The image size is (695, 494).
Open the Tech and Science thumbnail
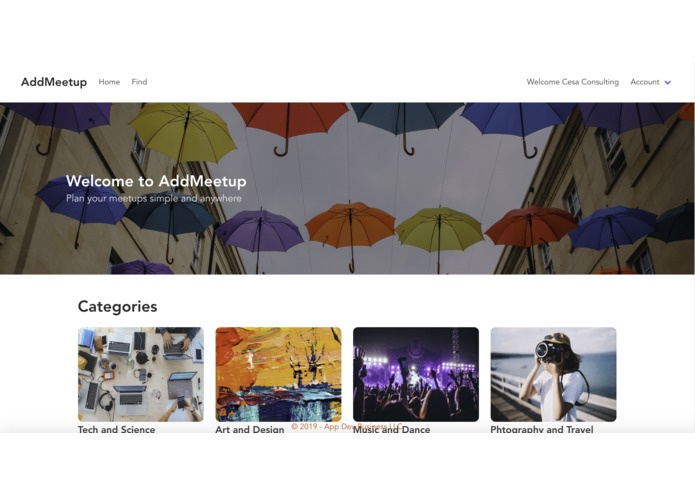click(141, 374)
